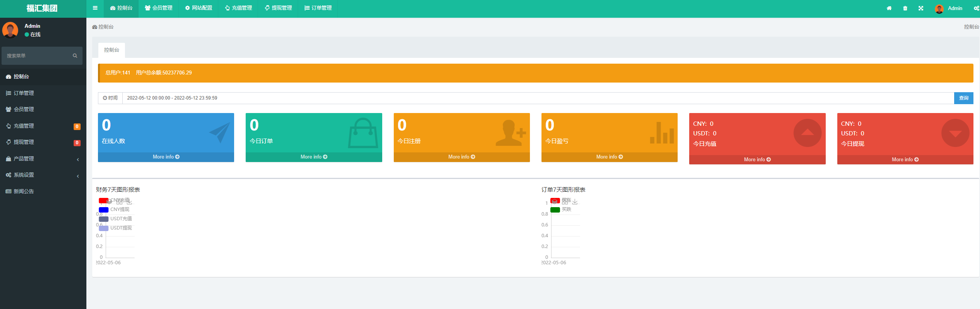
Task: Expand the 产品管理 sidebar menu
Action: click(42, 159)
